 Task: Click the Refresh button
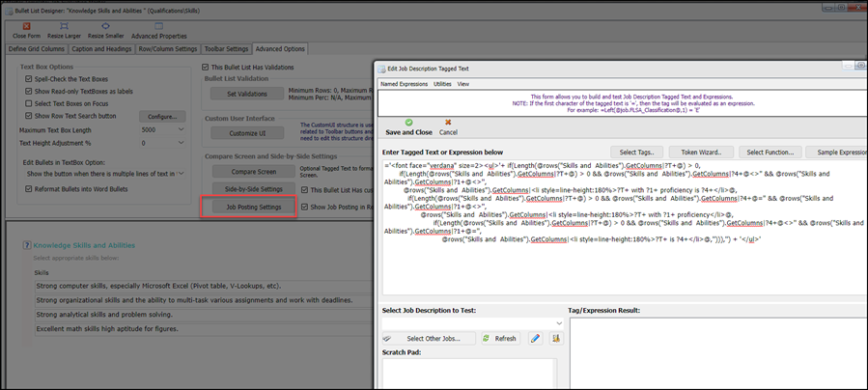coord(500,338)
